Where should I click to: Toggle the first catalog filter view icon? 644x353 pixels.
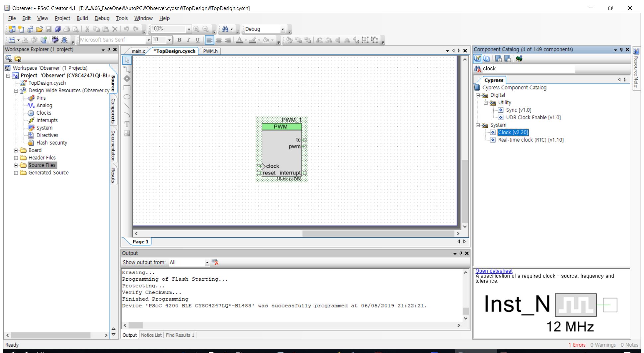coord(477,59)
